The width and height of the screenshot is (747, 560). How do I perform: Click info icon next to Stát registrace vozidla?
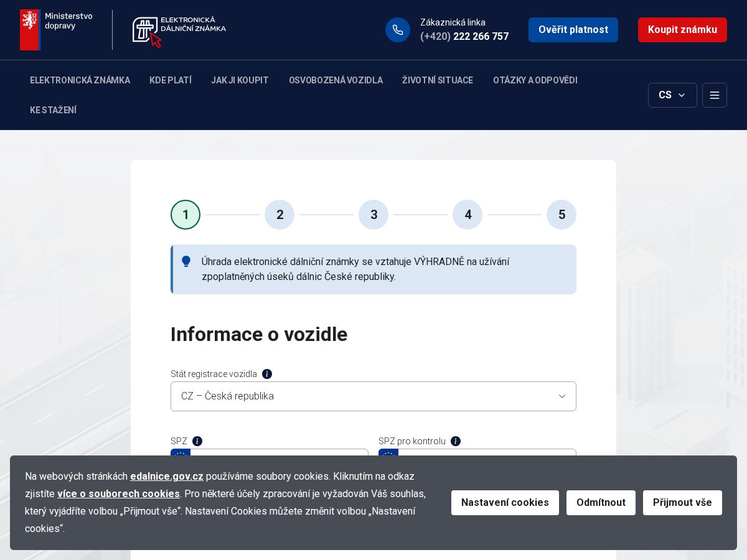(267, 374)
